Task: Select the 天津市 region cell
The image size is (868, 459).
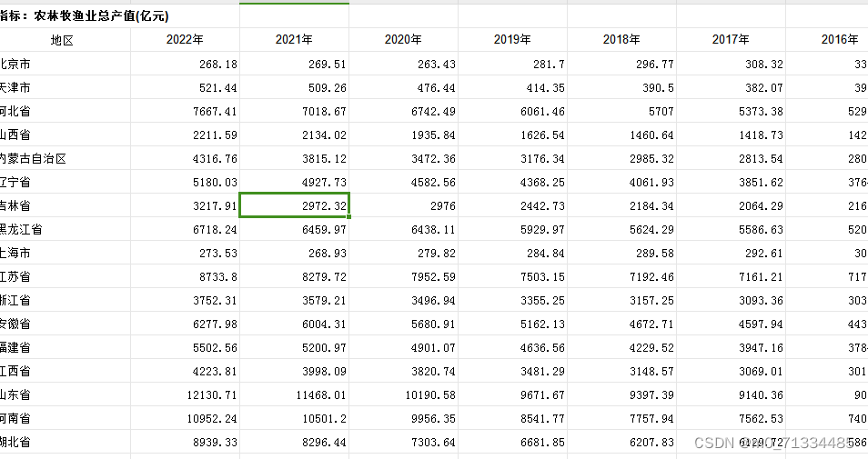Action: 66,87
